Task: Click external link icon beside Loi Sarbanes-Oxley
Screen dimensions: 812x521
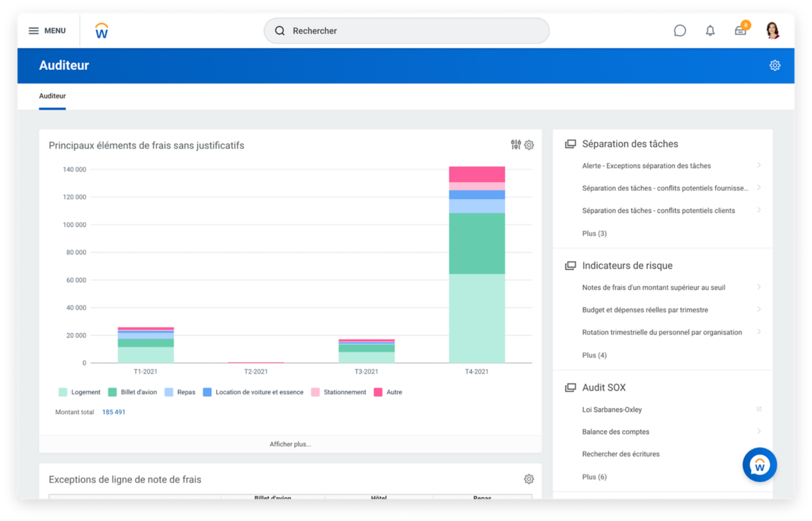Action: tap(759, 409)
